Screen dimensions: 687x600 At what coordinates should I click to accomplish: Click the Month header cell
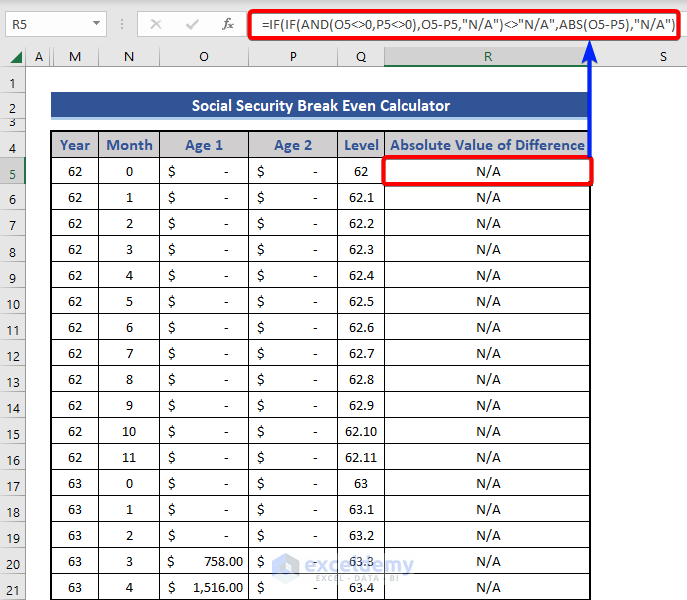129,145
